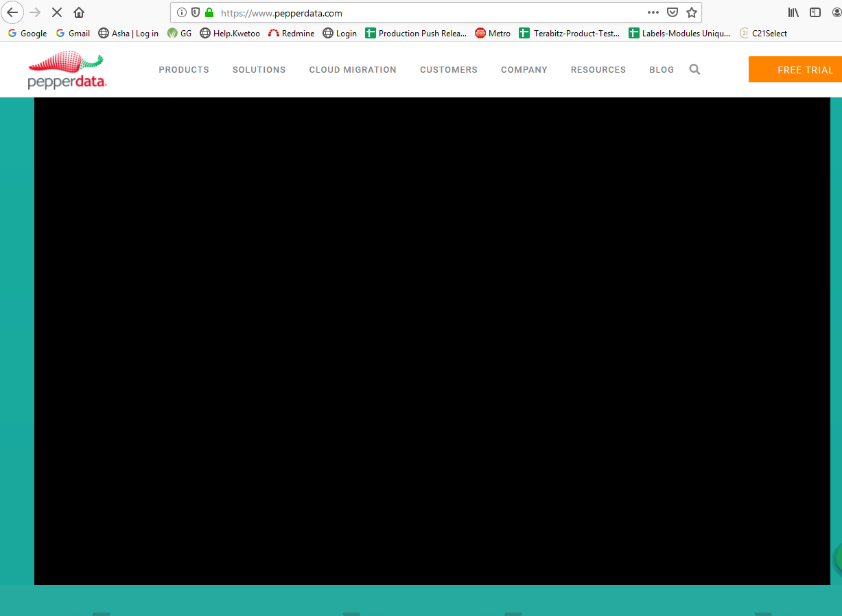Show site information icon in address bar
842x616 pixels.
click(182, 12)
